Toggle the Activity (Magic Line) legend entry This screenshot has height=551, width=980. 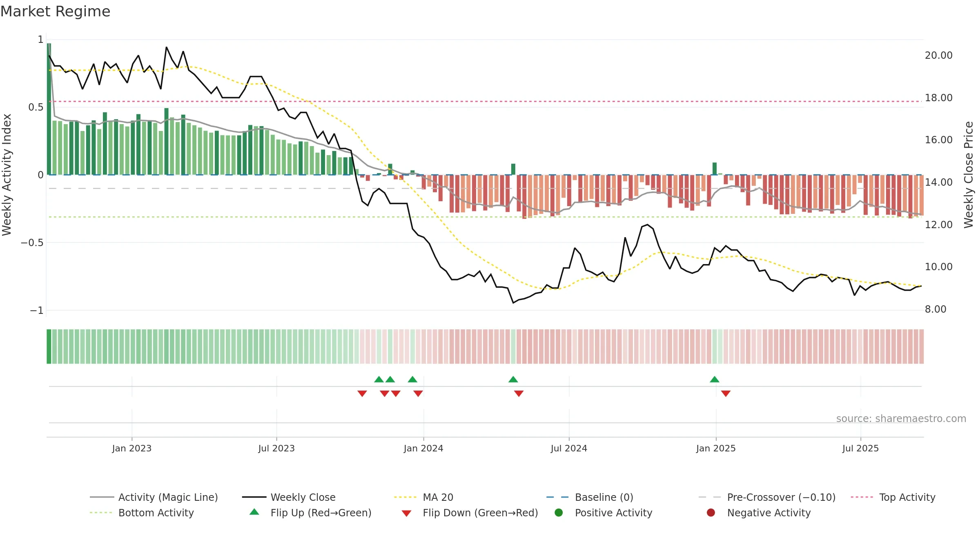154,497
